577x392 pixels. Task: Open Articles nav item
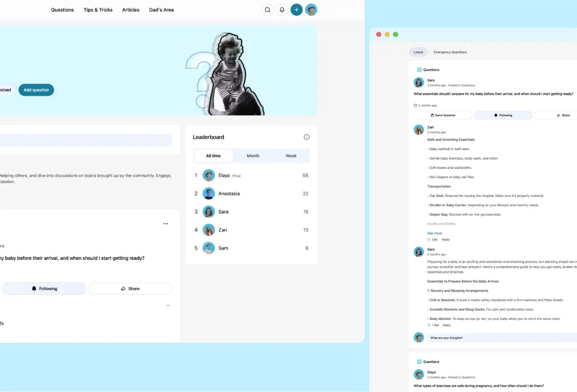click(131, 10)
